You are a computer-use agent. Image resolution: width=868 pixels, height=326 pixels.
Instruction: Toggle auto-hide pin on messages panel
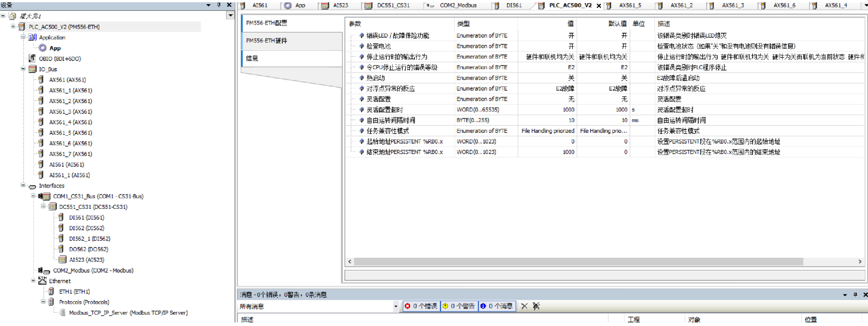point(855,294)
